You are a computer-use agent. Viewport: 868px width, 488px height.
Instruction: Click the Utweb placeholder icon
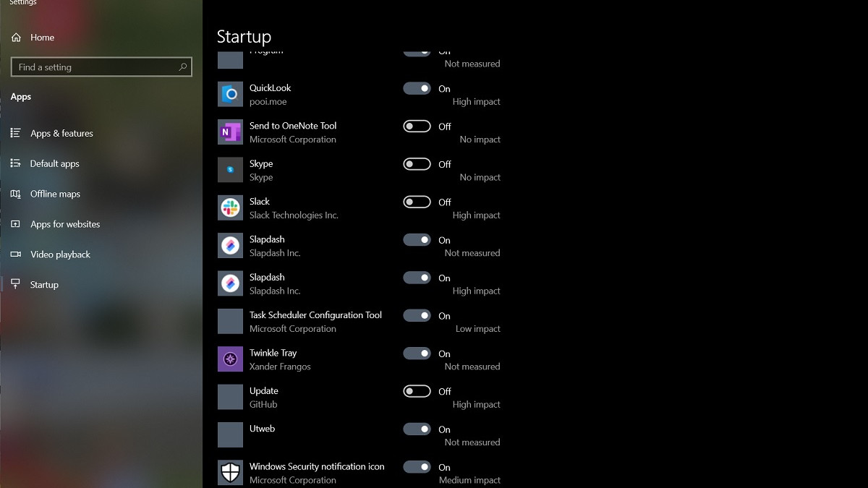pos(230,435)
